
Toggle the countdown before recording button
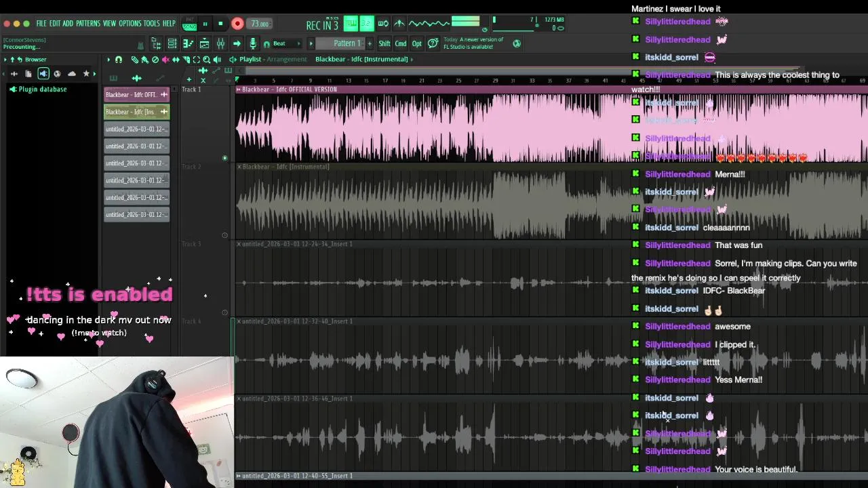point(367,23)
